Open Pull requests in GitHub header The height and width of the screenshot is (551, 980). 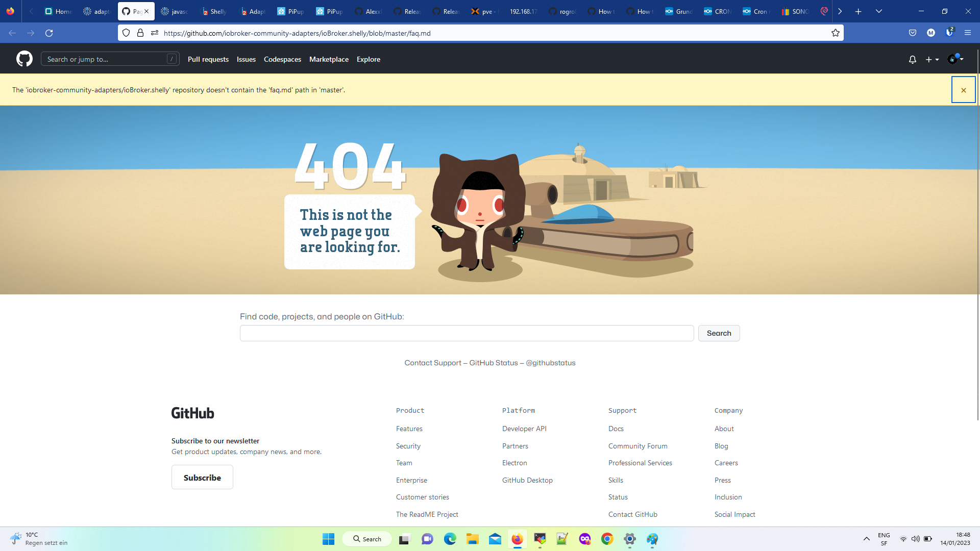tap(208, 60)
